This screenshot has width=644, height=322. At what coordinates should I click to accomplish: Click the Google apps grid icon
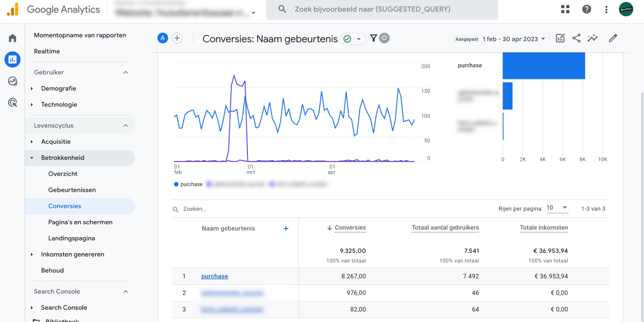[x=565, y=9]
